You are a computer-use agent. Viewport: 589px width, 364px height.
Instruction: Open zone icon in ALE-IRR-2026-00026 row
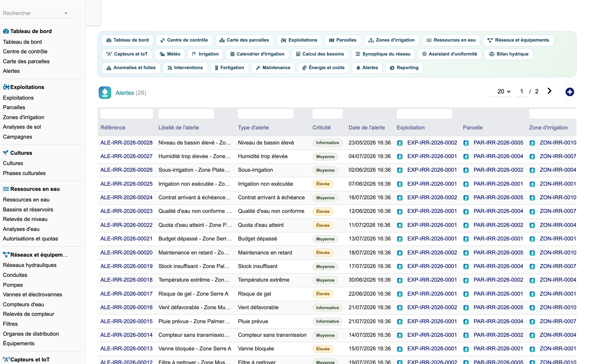coord(532,170)
